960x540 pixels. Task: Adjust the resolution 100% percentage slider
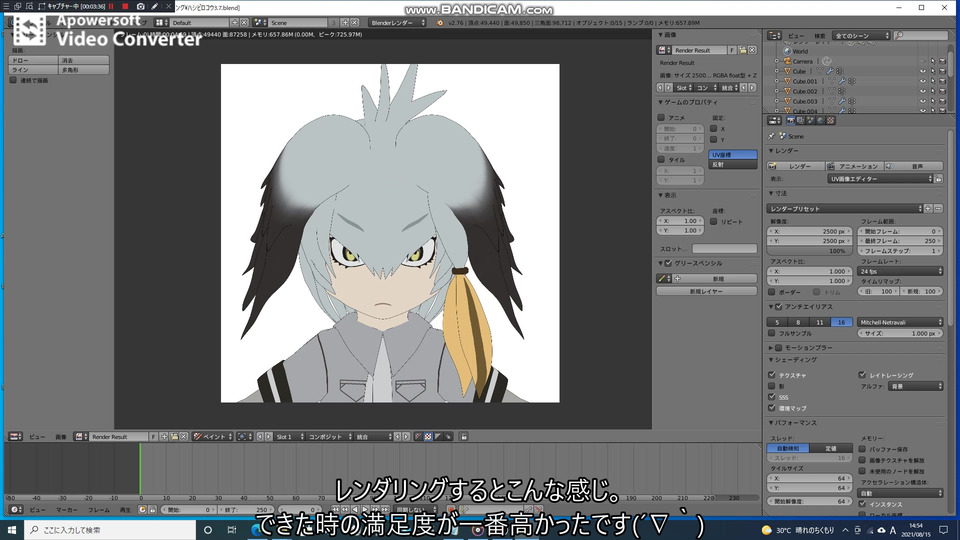click(x=809, y=251)
